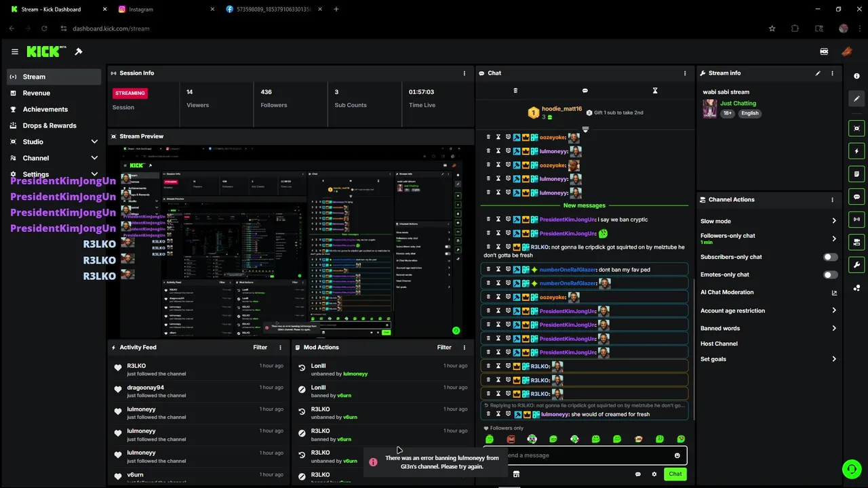
Task: Open the shop icon below the message box
Action: [516, 474]
